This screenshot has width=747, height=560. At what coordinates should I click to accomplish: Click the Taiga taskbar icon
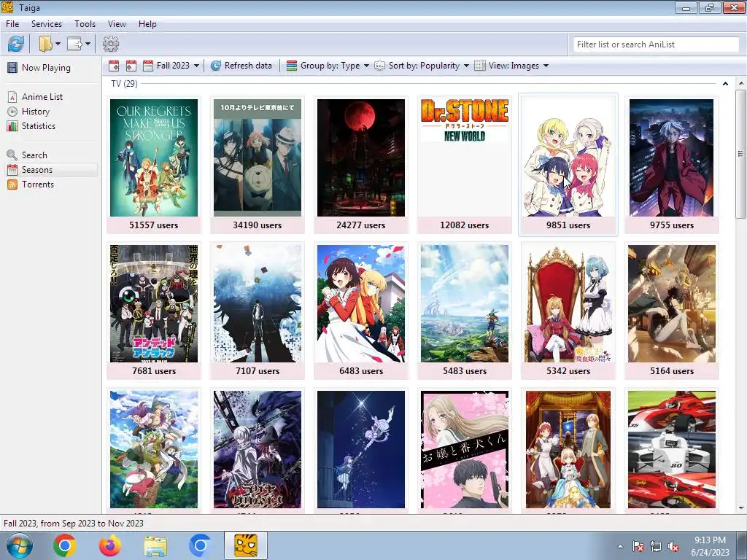(x=246, y=545)
